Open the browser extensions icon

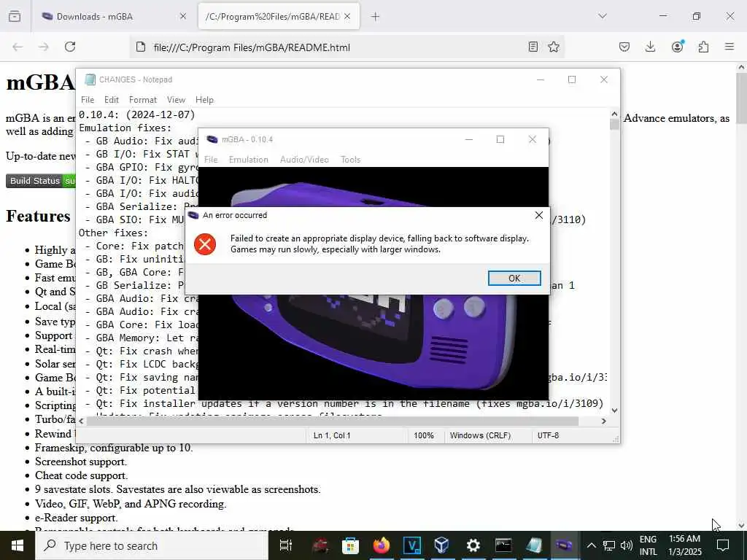703,47
